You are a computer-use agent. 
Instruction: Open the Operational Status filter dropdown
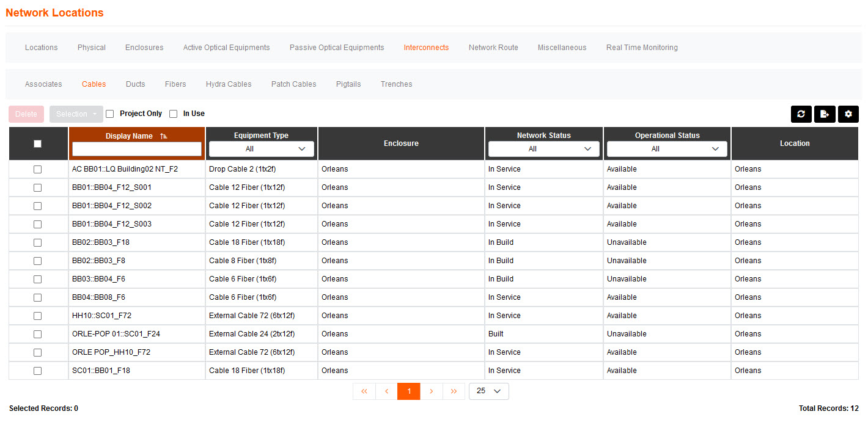click(667, 149)
